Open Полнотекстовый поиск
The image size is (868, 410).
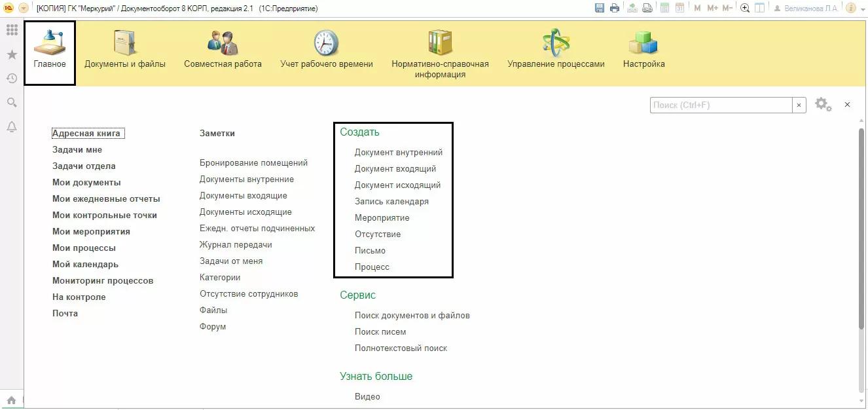pyautogui.click(x=401, y=348)
